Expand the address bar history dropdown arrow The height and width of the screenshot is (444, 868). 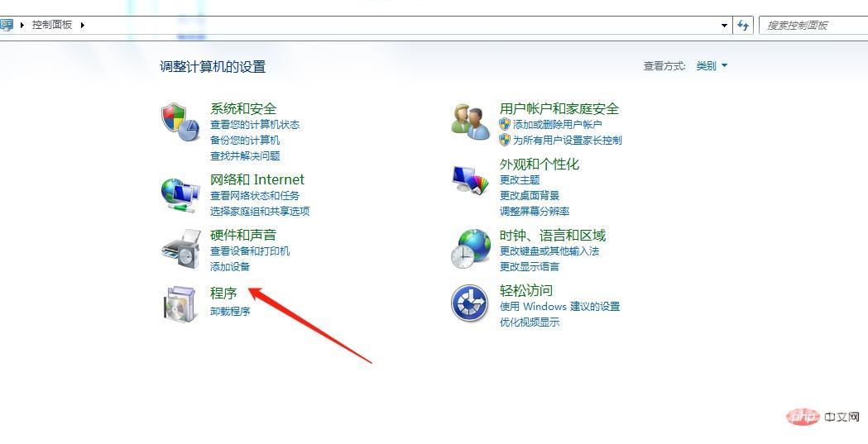pyautogui.click(x=724, y=26)
